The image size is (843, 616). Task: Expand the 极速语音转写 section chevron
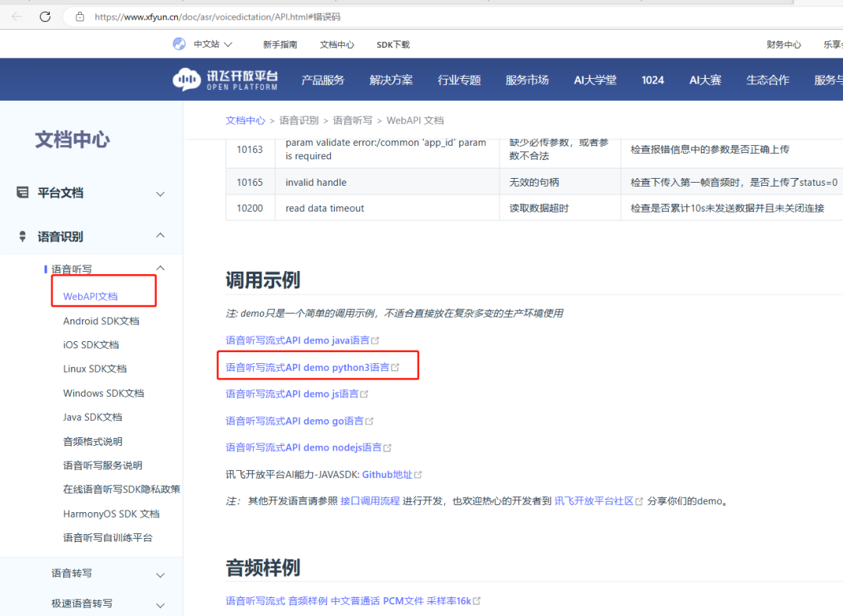coord(160,605)
